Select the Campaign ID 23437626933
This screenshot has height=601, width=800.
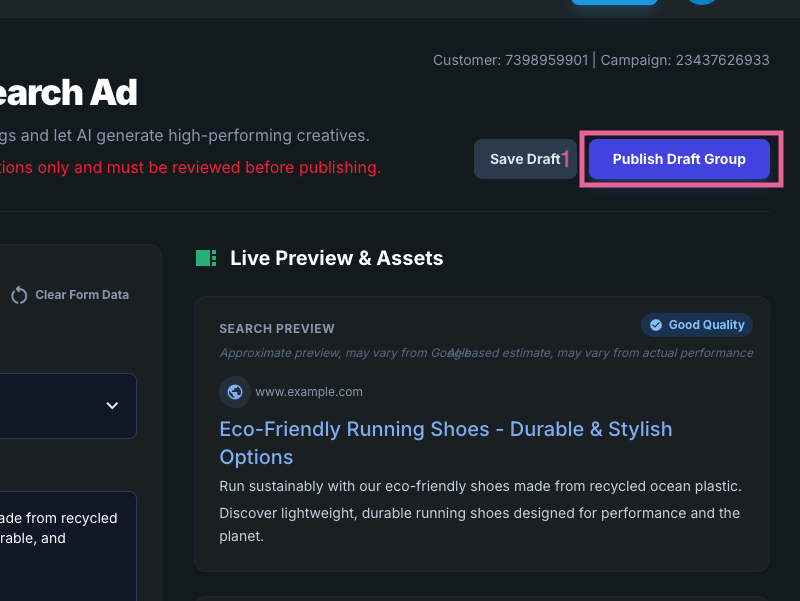click(x=724, y=60)
